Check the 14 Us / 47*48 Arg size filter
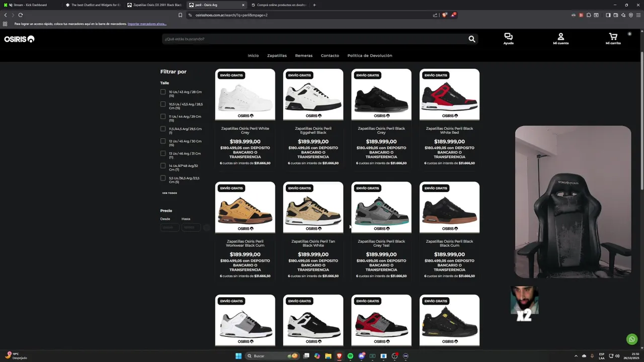Screen dimensions: 644x362 163,166
